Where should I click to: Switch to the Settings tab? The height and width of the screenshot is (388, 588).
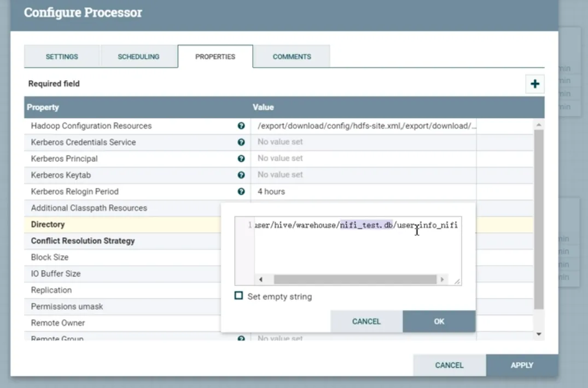tap(62, 56)
